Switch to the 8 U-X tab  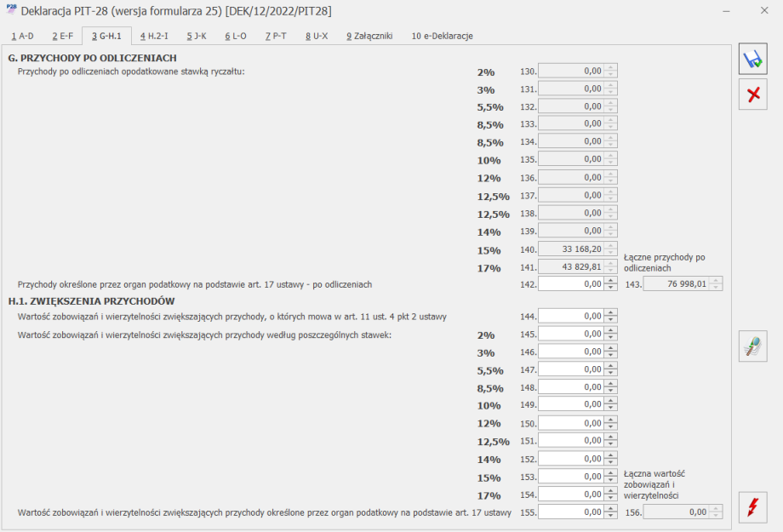point(317,36)
